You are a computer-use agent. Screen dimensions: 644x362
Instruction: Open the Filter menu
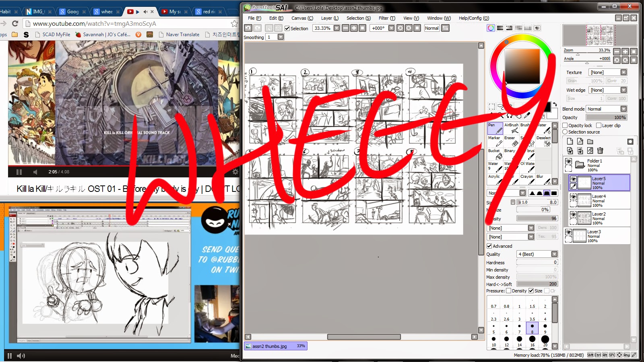coord(387,18)
